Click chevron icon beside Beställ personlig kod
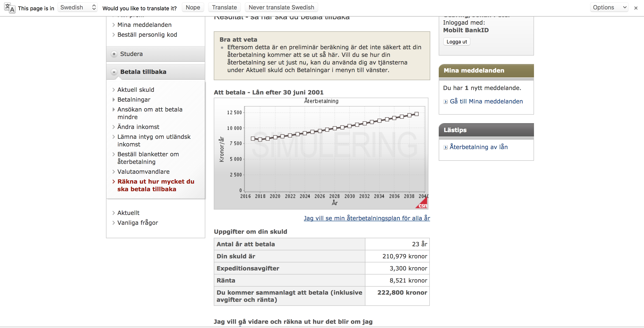 (114, 34)
